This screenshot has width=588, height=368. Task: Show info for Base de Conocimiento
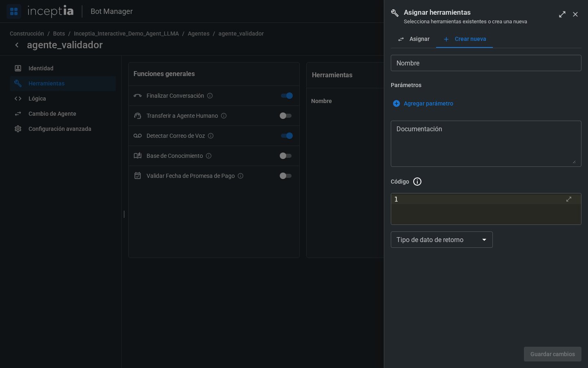click(209, 156)
